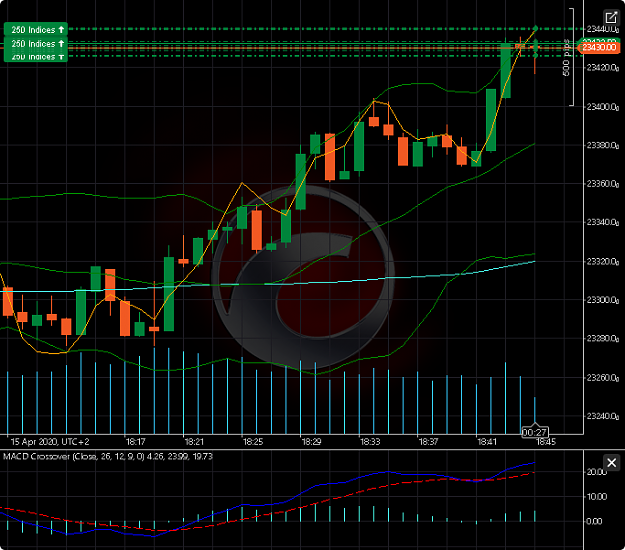Click the diamond marker on the 23440 dashed line
This screenshot has width=625, height=550.
[x=536, y=28]
